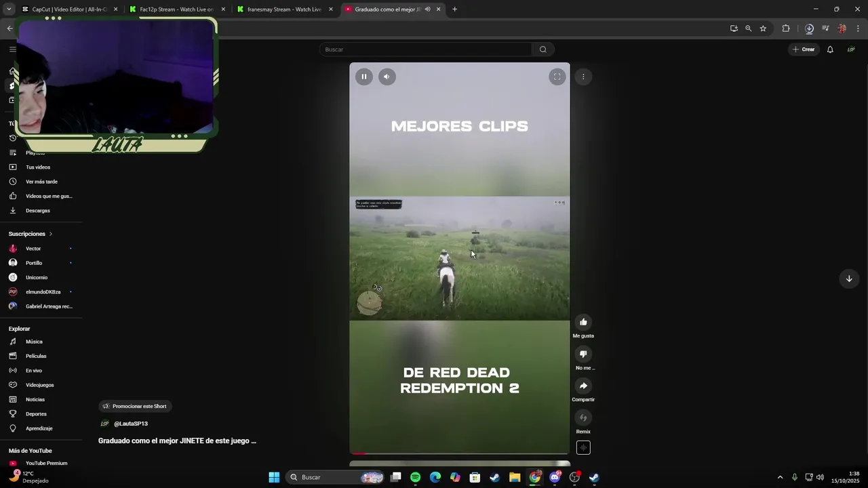Open the YouTube hamburger guide menu
Screen dimensions: 868x488
click(12, 49)
